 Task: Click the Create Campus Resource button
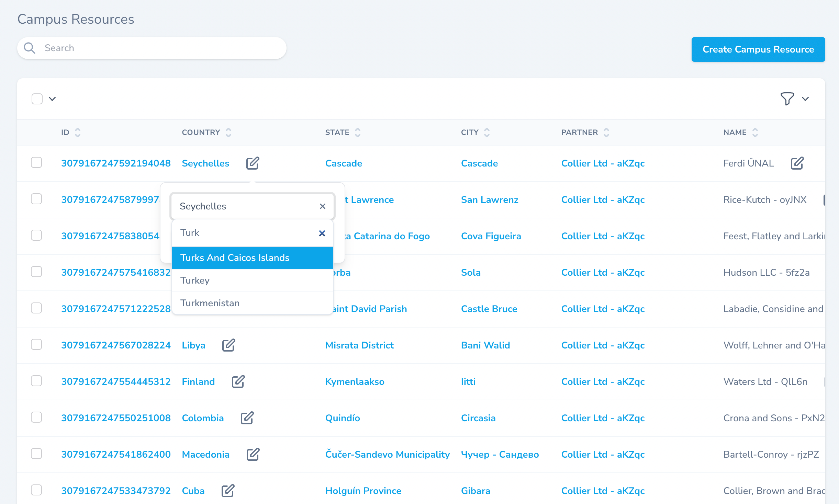758,49
